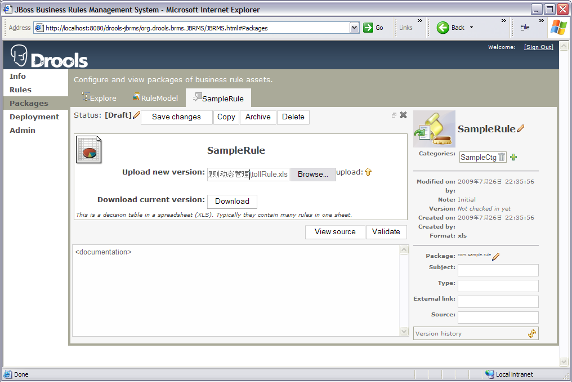This screenshot has height=382, width=572.
Task: Click the Source input field
Action: pos(498,317)
